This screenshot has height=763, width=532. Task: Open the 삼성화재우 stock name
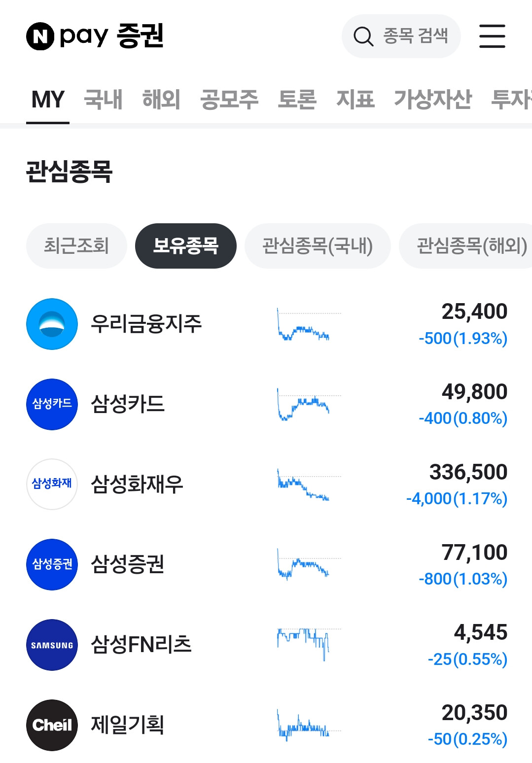coord(137,485)
